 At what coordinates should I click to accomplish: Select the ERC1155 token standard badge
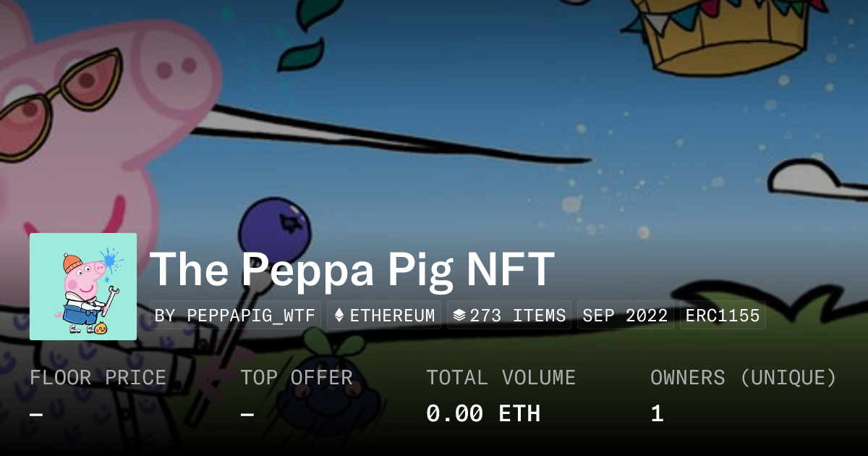click(x=723, y=316)
